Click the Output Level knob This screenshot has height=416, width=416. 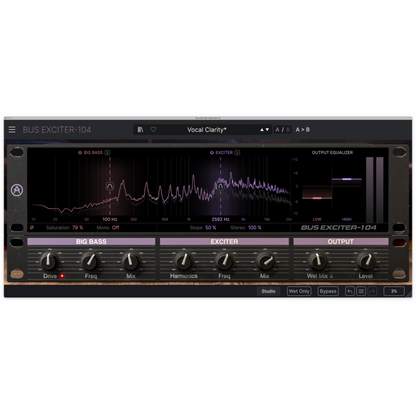[x=366, y=261]
